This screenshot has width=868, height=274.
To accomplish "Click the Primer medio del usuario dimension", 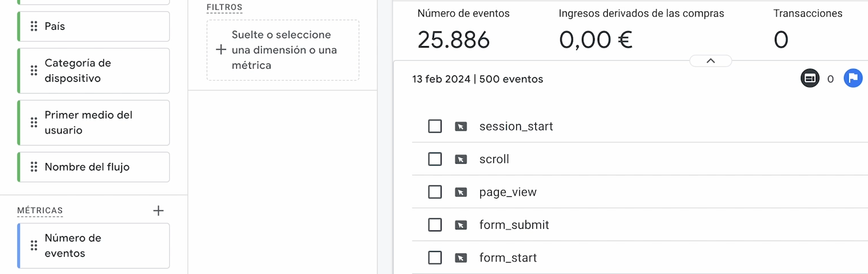I will point(88,122).
